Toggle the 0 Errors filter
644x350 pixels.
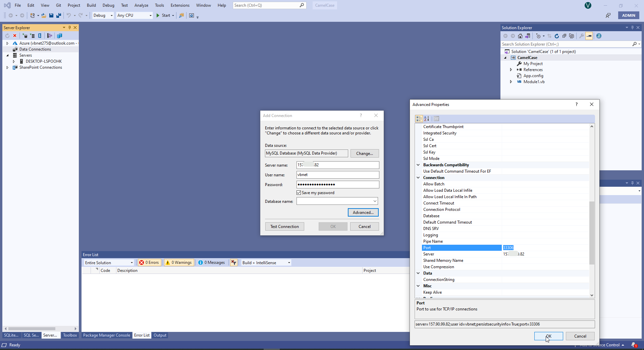[149, 262]
